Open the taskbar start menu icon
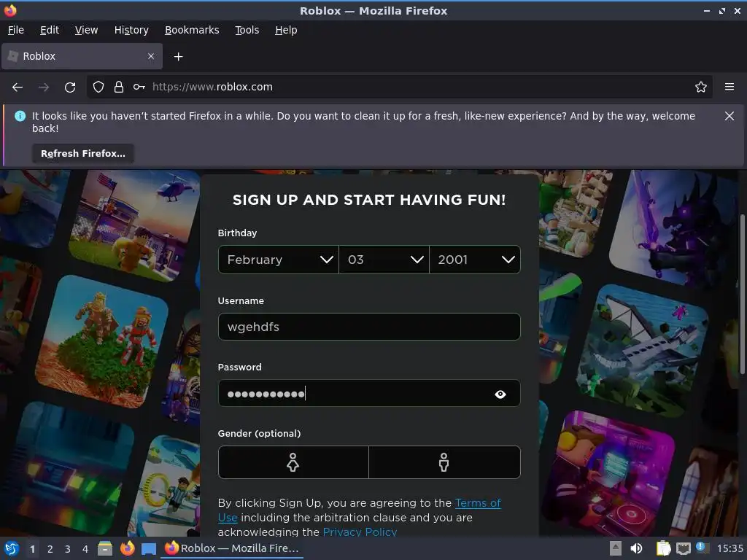747x560 pixels. click(x=12, y=548)
